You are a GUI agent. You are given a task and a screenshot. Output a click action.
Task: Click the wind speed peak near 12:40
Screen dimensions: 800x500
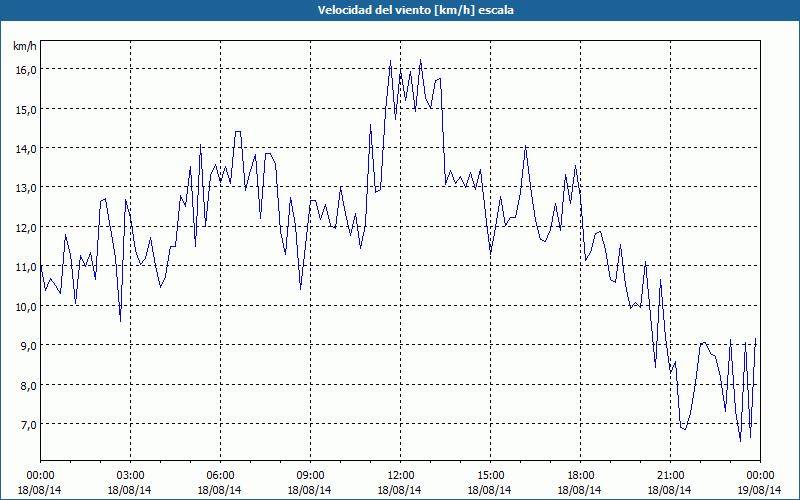click(x=420, y=60)
